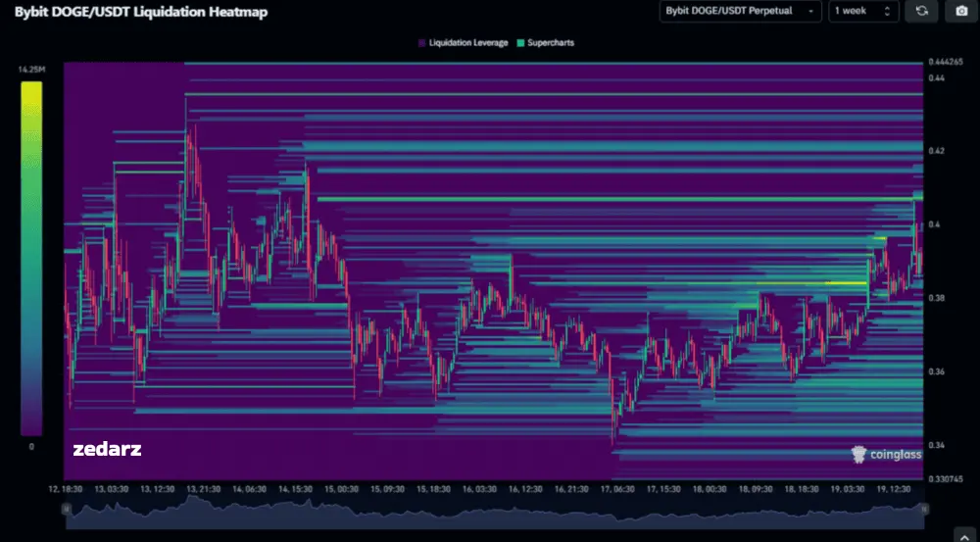Image resolution: width=980 pixels, height=542 pixels.
Task: Click the middle of the gradient color bar
Action: click(x=31, y=258)
